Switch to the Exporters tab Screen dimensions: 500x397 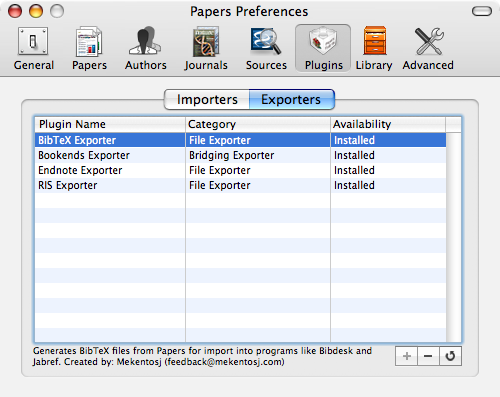[x=291, y=99]
